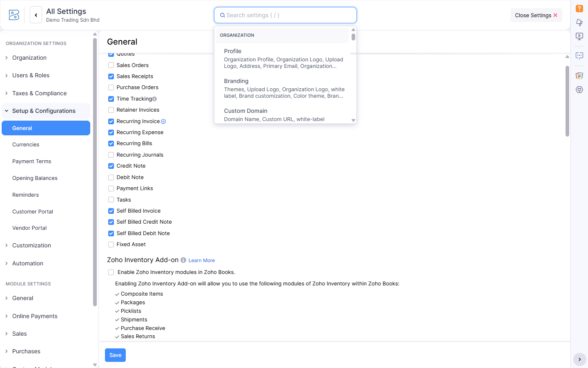Open the chat bubble icon in right rail

[579, 56]
